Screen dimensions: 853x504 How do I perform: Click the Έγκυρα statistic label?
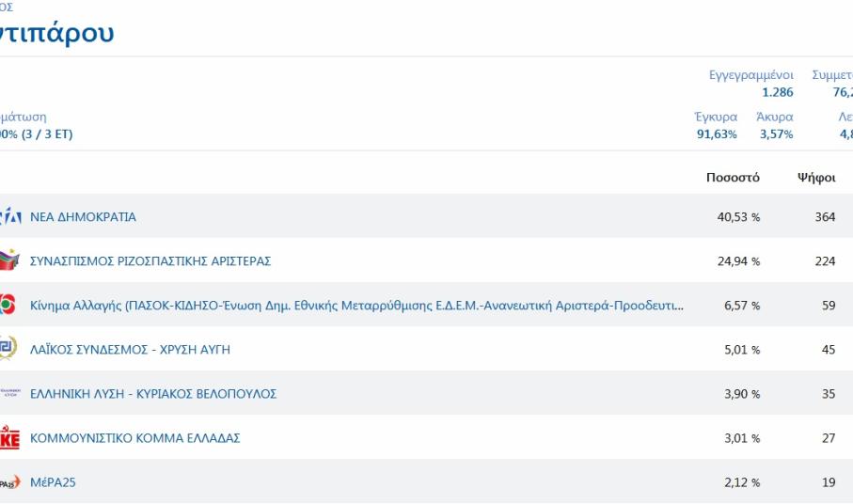(x=715, y=118)
